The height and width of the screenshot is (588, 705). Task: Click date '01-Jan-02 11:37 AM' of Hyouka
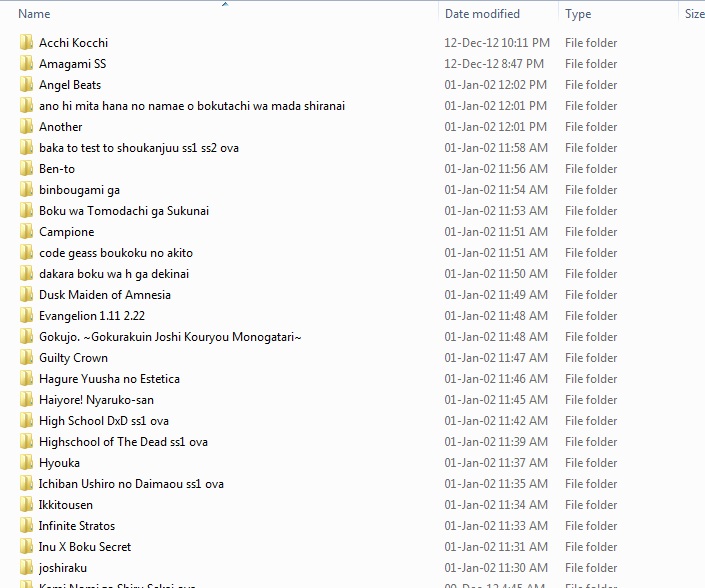496,463
